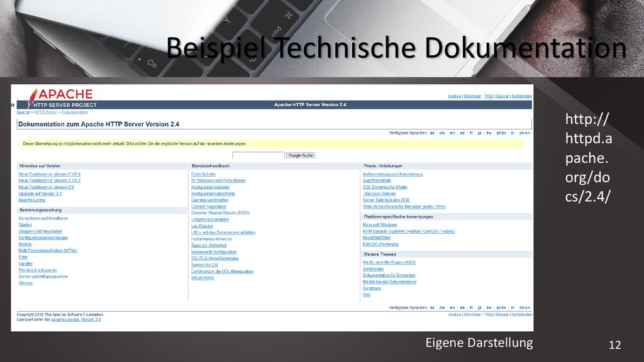Image resolution: width=644 pixels, height=362 pixels.
Task: Open the Handler link
Action: click(25, 263)
